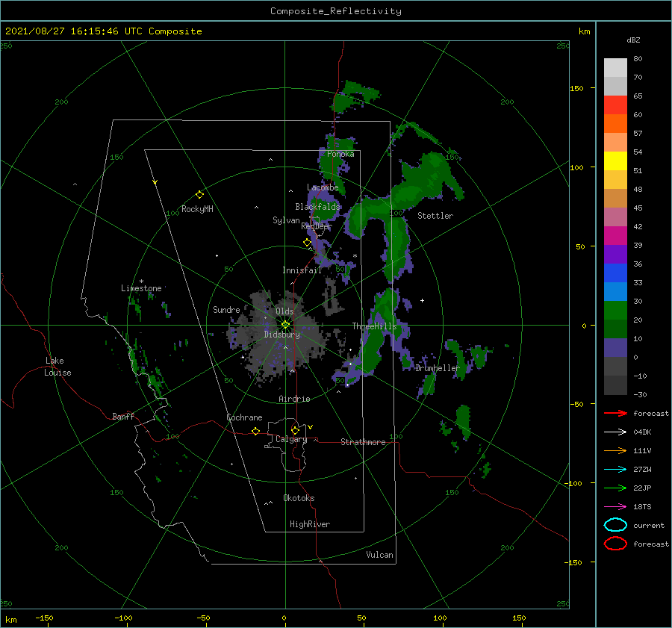
Task: Click the Lacombe town label
Action: click(323, 187)
